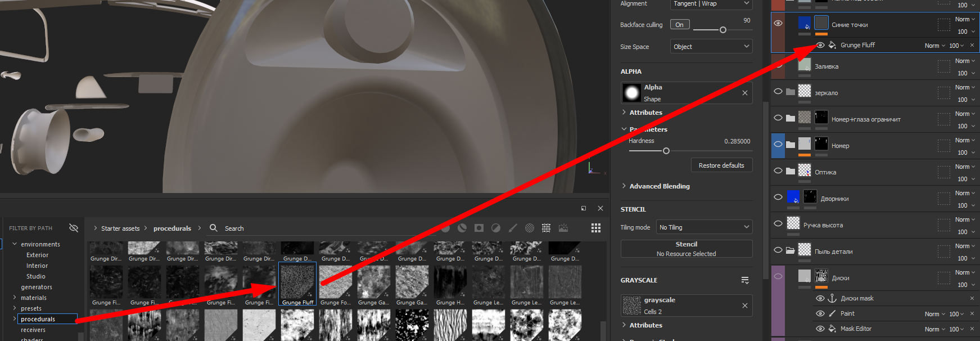
Task: Open grayscale section options menu icon
Action: [x=745, y=280]
